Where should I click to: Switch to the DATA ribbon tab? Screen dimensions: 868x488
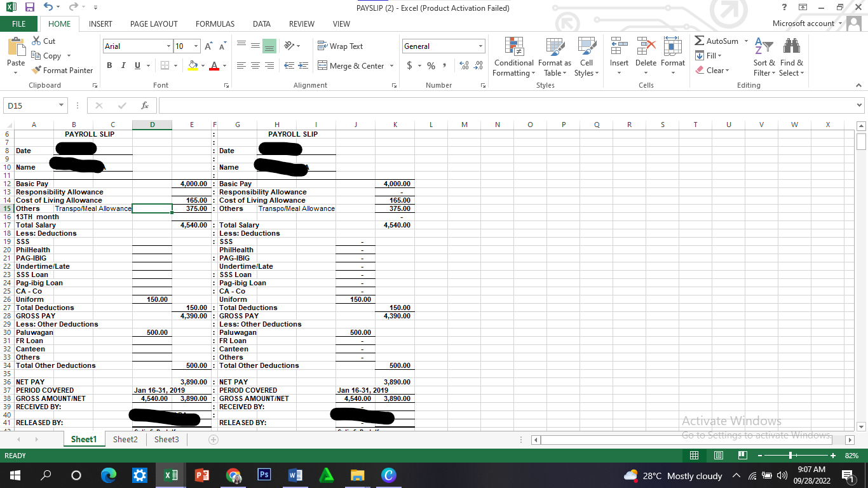pos(262,24)
